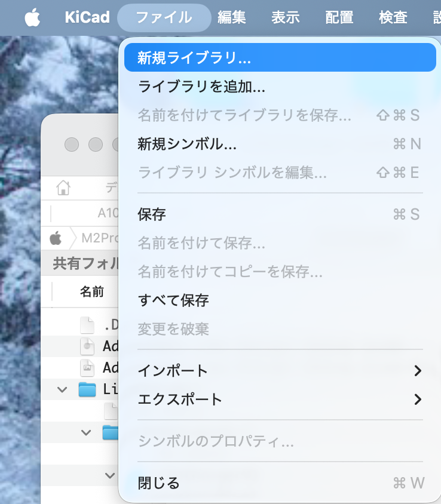Collapse the Li folder disclosure chevron
This screenshot has width=441, height=504.
pyautogui.click(x=62, y=389)
